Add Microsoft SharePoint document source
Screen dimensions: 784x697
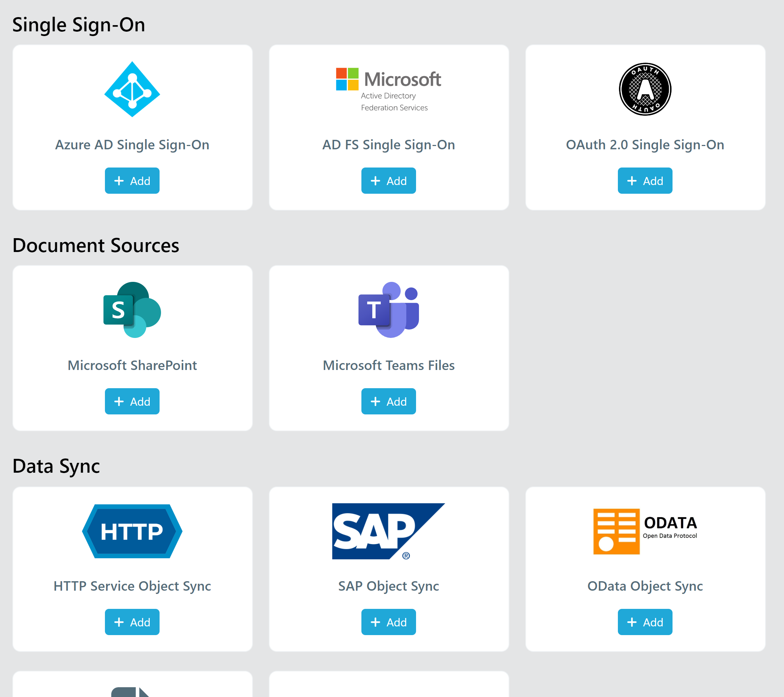pos(132,401)
